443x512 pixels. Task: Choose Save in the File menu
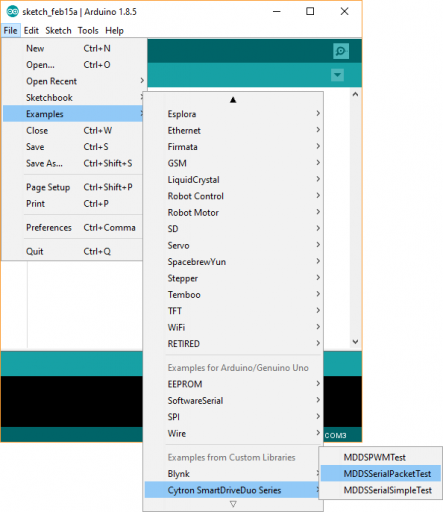pos(73,147)
